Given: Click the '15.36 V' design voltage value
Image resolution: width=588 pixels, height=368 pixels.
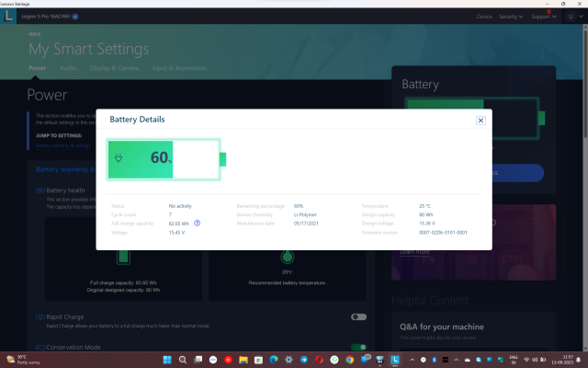Looking at the screenshot, I should tap(426, 223).
